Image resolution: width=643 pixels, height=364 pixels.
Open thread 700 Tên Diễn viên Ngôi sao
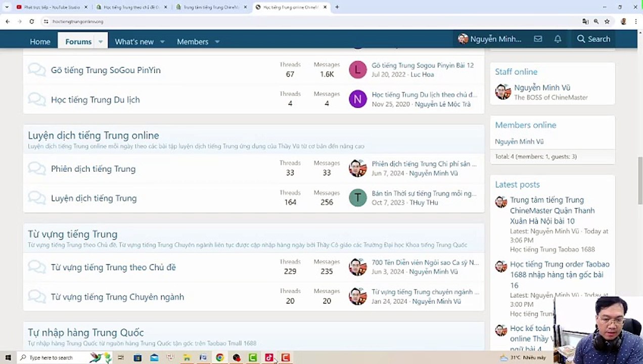(425, 262)
